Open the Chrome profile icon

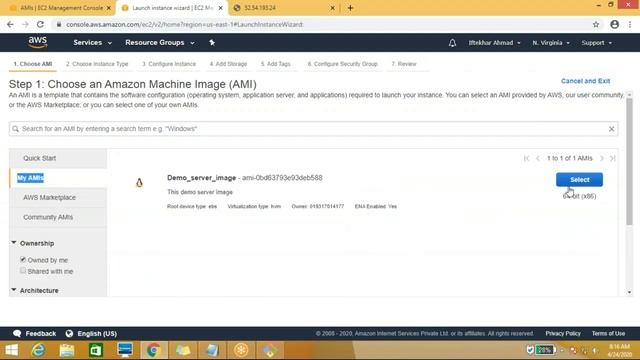click(x=614, y=24)
